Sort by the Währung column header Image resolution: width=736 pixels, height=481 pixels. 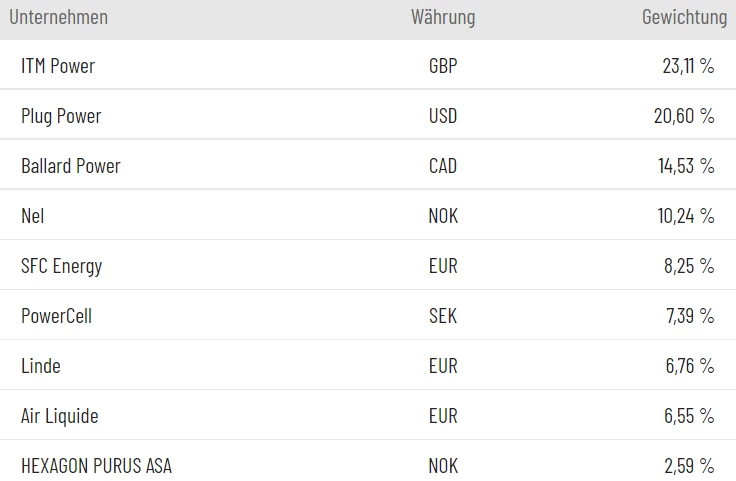(442, 17)
